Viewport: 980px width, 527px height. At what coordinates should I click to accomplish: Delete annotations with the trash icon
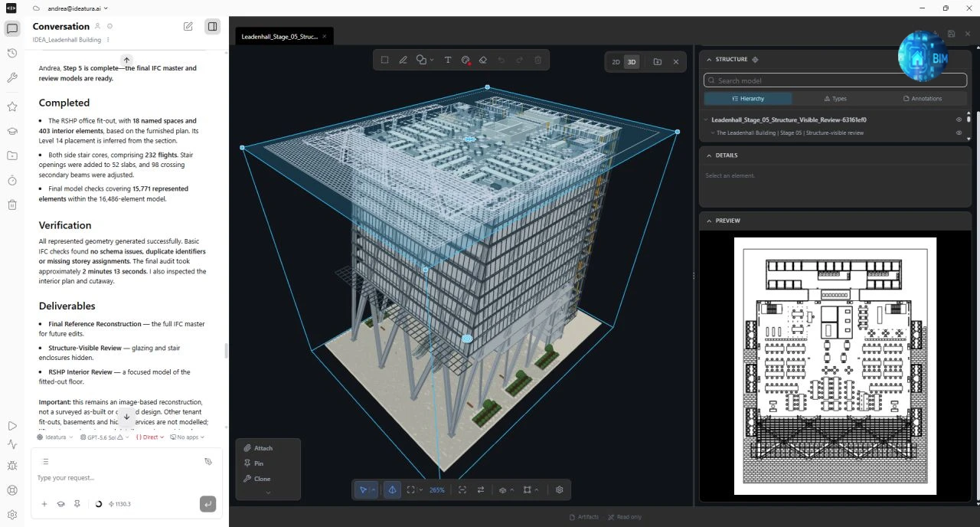click(x=537, y=60)
